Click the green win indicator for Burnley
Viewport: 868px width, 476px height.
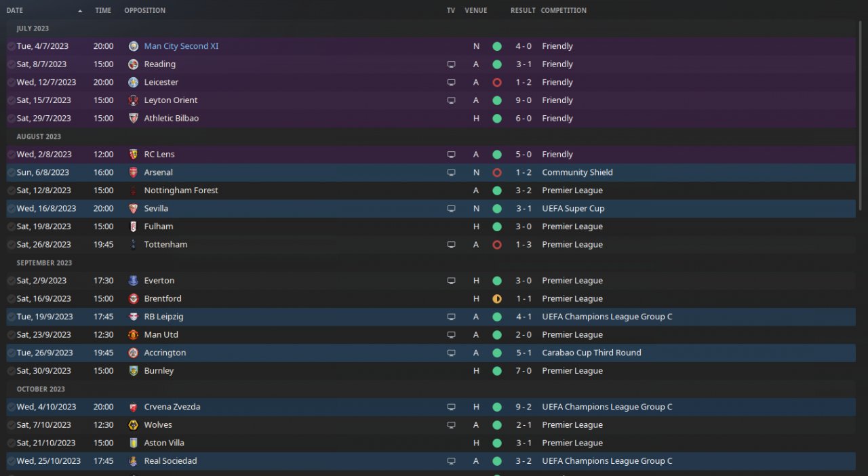[497, 371]
